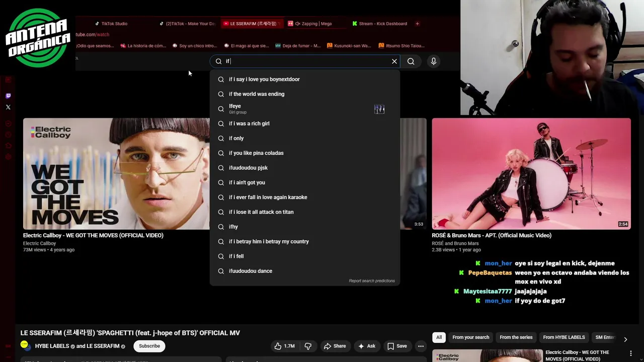
Task: Open the Ask AI button
Action: 367,346
